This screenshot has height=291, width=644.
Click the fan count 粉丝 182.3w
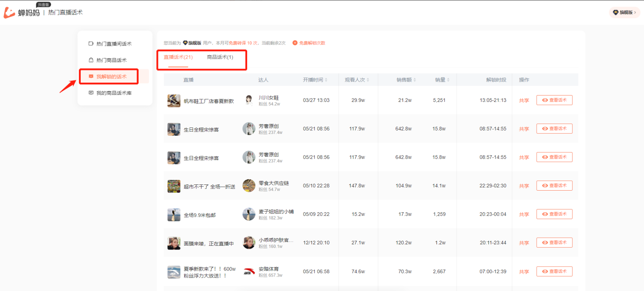tap(270, 218)
